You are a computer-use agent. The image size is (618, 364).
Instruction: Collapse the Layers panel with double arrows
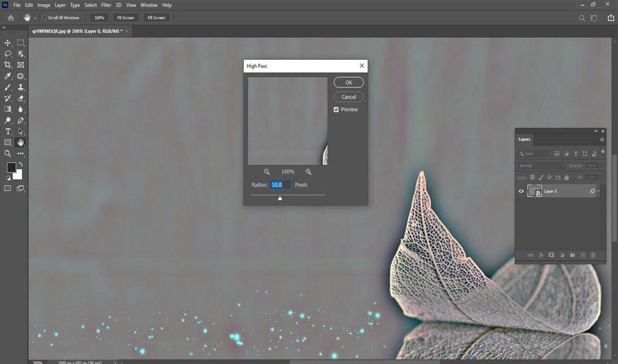pos(596,131)
